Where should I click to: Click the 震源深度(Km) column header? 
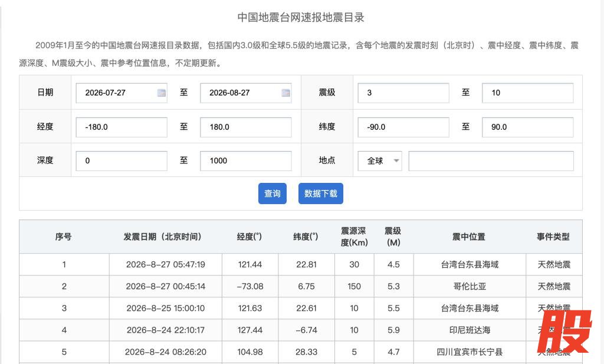(354, 237)
